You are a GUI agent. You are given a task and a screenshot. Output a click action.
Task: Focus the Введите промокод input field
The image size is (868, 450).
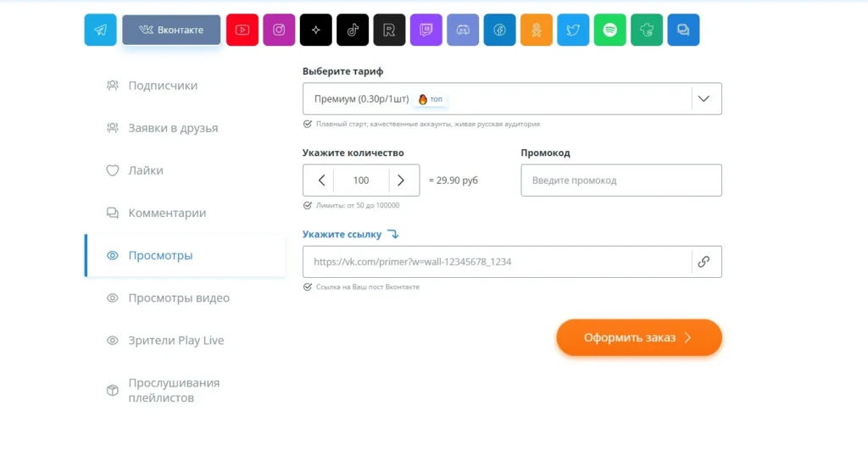pos(621,180)
